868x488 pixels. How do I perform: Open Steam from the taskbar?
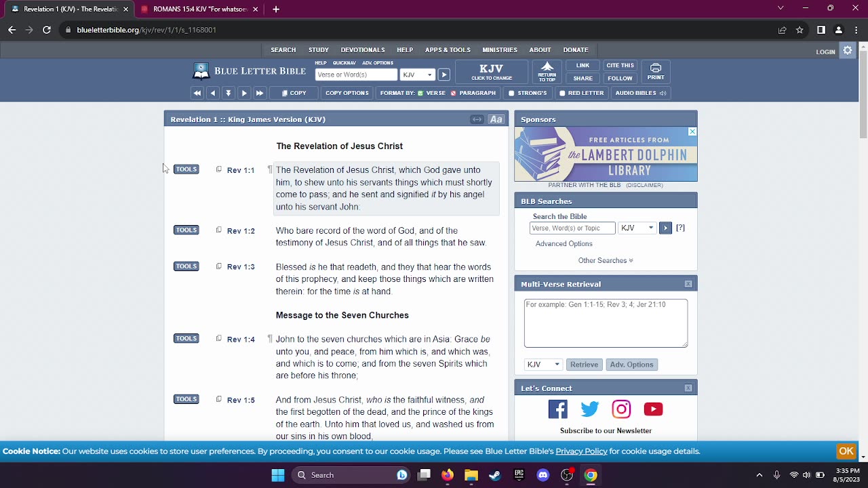[x=495, y=475]
